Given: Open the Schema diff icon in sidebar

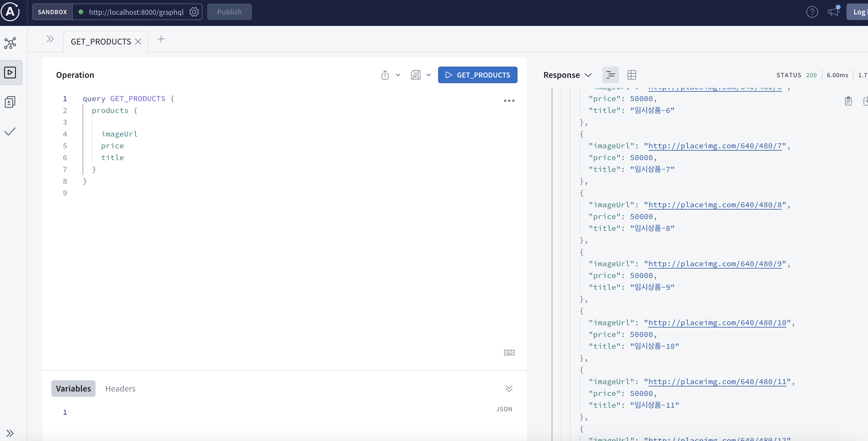Looking at the screenshot, I should coord(10,102).
